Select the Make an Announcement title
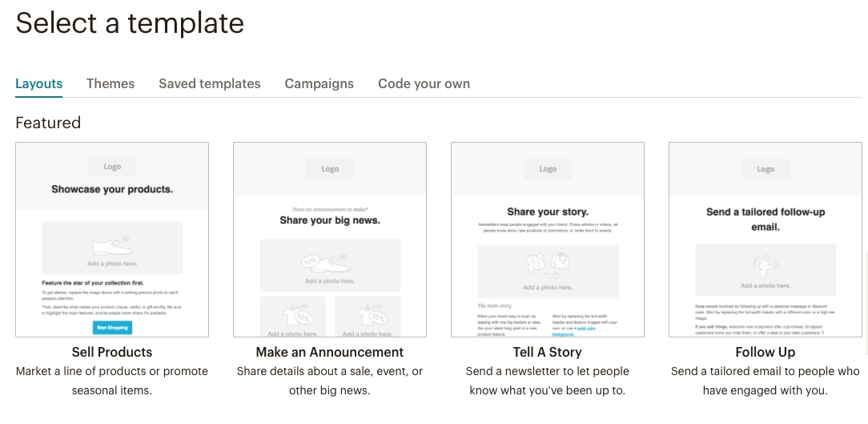Viewport: 868px width, 424px height. pyautogui.click(x=329, y=352)
